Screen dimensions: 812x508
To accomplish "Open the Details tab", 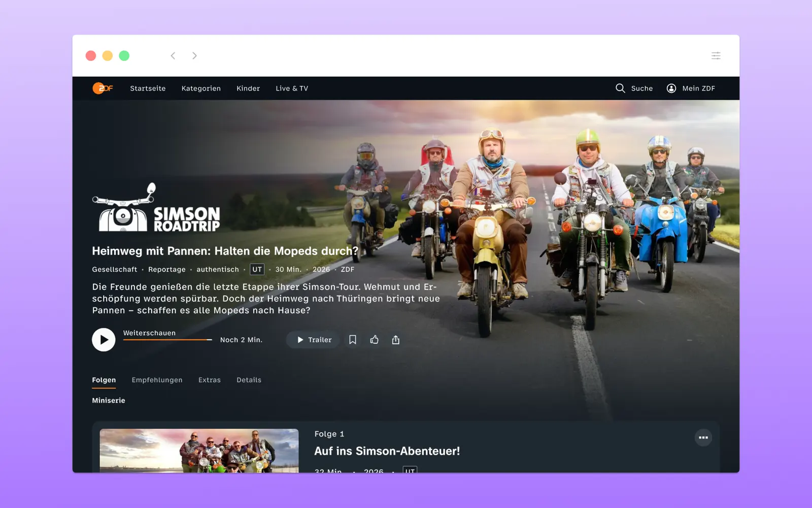I will coord(249,380).
